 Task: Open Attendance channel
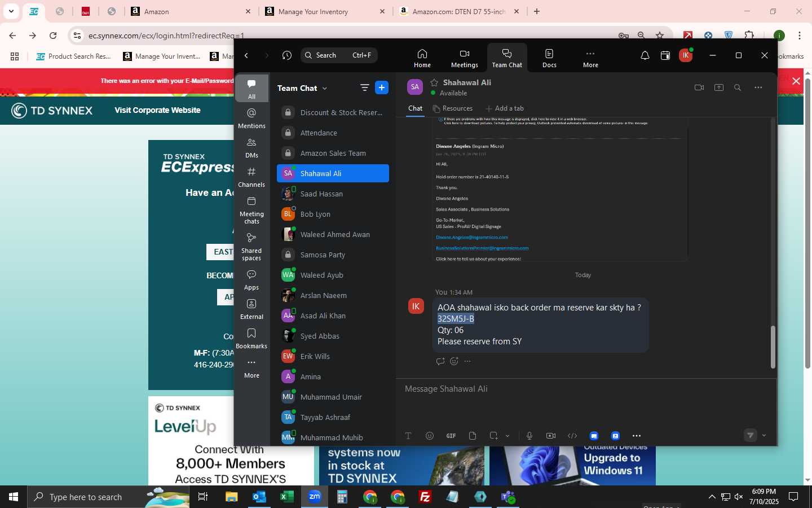(x=333, y=133)
